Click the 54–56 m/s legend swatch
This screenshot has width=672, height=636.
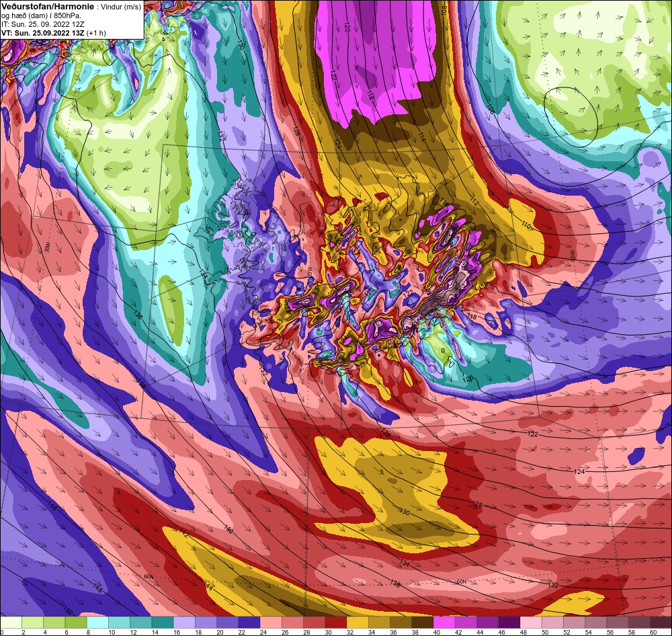[x=595, y=623]
